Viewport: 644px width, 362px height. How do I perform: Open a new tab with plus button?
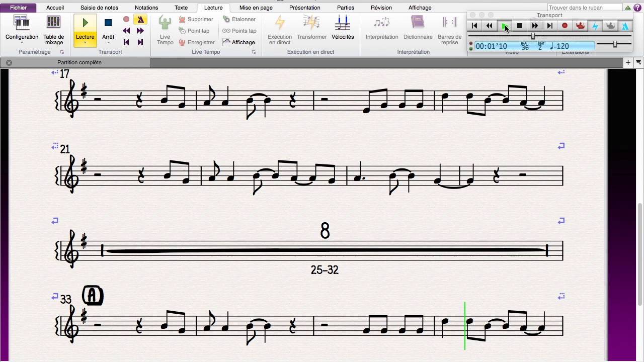[x=628, y=62]
